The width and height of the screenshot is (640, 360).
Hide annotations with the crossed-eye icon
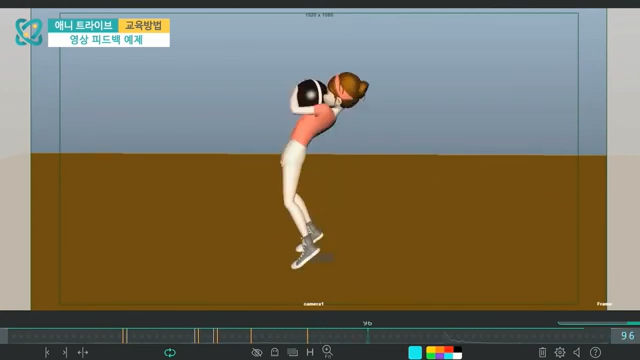257,352
